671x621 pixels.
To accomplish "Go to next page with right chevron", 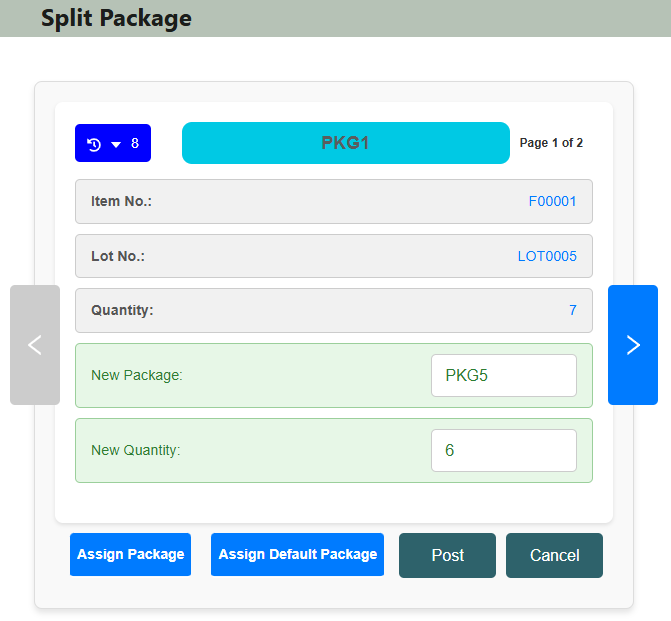I will 632,345.
